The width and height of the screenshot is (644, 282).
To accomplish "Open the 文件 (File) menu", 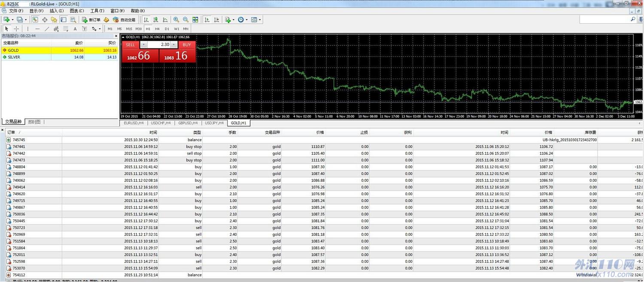I will coord(16,11).
